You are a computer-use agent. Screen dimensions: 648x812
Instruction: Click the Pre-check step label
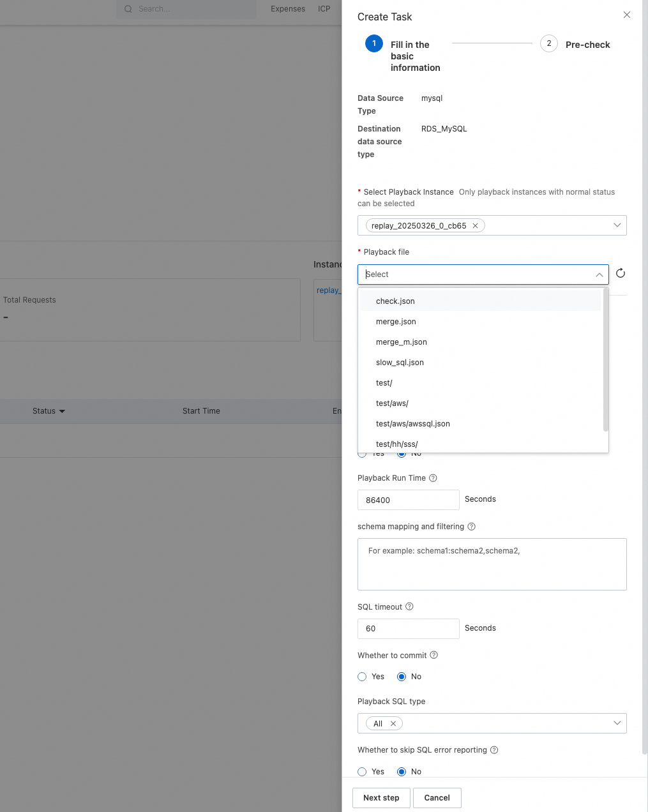(x=588, y=45)
